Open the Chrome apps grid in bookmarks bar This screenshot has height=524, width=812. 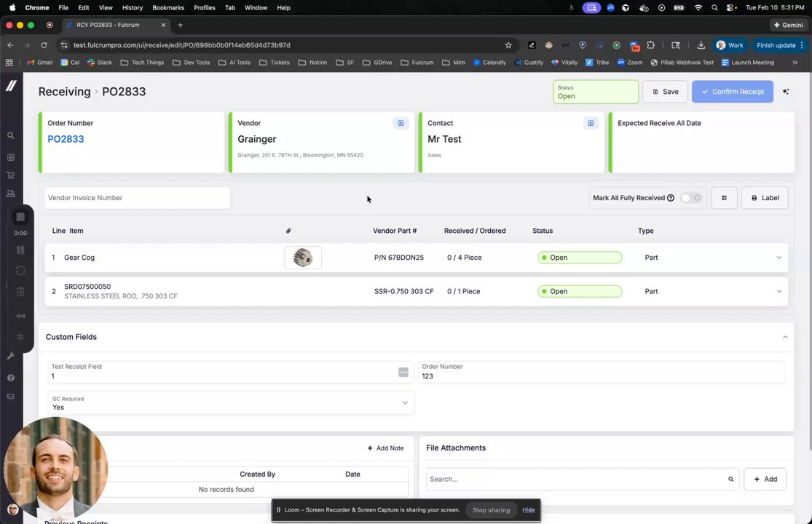click(x=9, y=63)
